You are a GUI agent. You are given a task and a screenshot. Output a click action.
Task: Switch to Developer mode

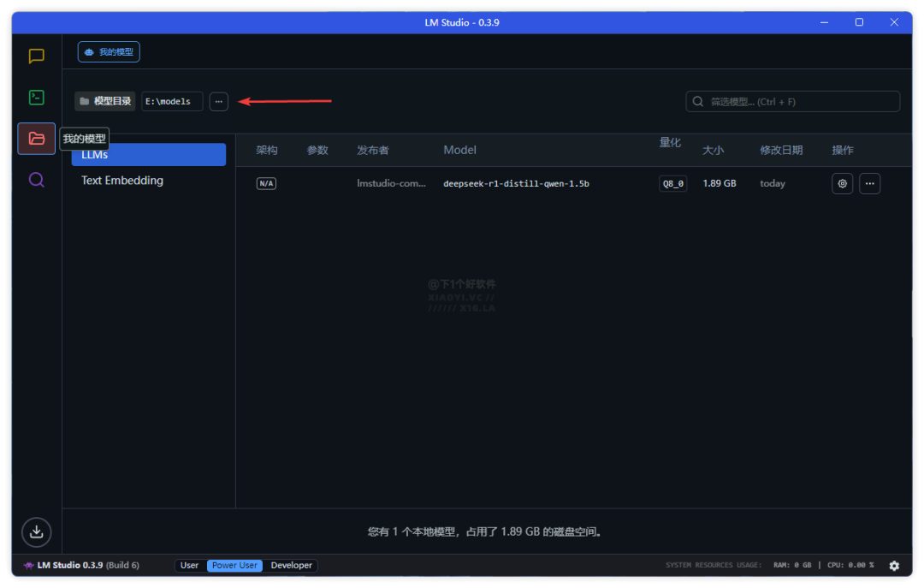(x=291, y=566)
